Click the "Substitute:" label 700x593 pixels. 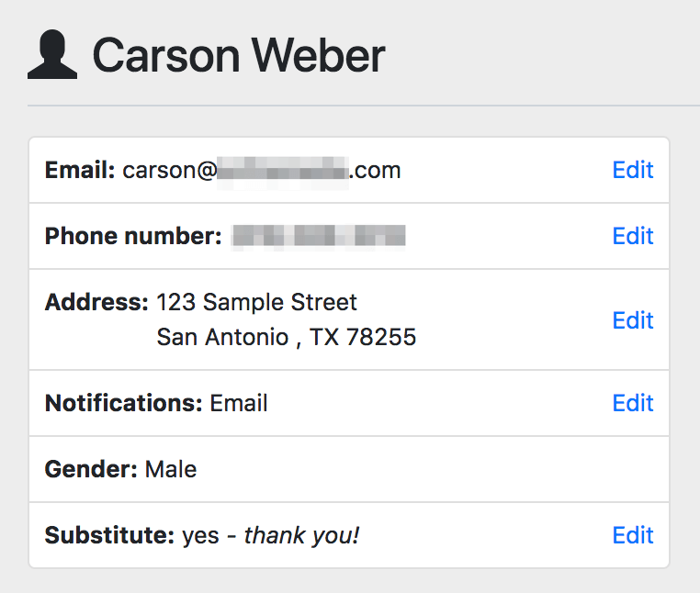pyautogui.click(x=109, y=535)
